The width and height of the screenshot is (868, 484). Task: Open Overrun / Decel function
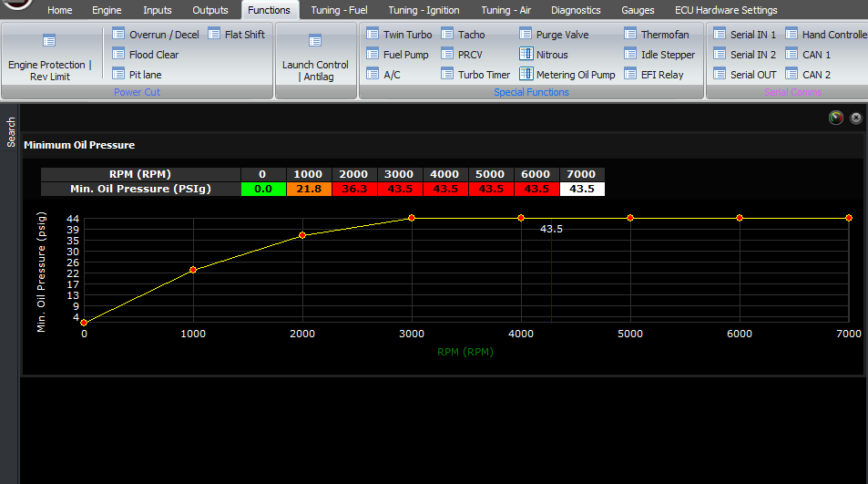point(156,35)
